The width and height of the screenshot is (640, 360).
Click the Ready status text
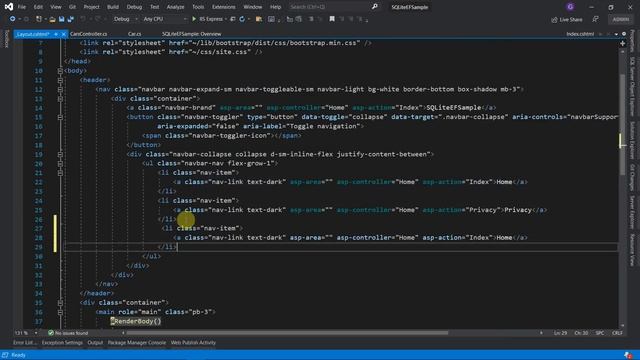18,355
